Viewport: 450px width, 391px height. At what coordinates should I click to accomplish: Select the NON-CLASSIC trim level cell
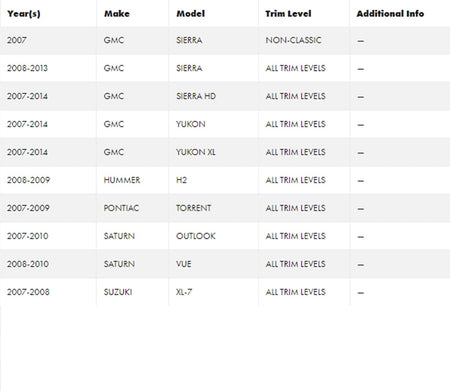(x=293, y=40)
